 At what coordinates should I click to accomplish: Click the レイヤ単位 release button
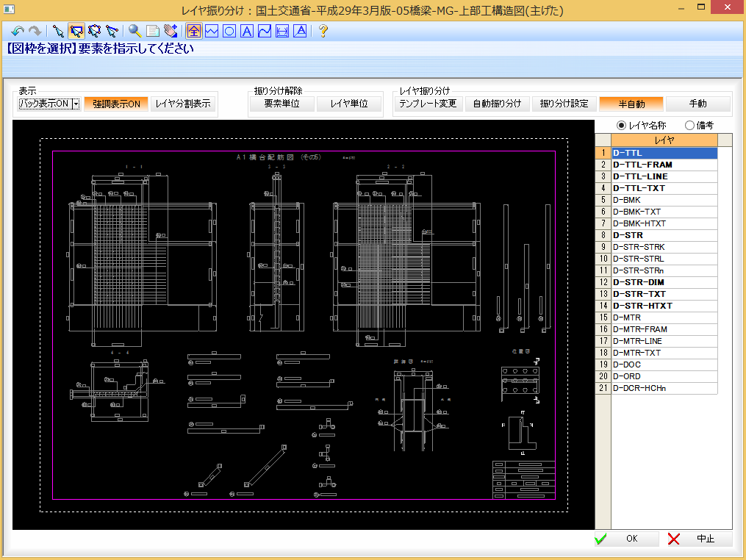point(348,104)
